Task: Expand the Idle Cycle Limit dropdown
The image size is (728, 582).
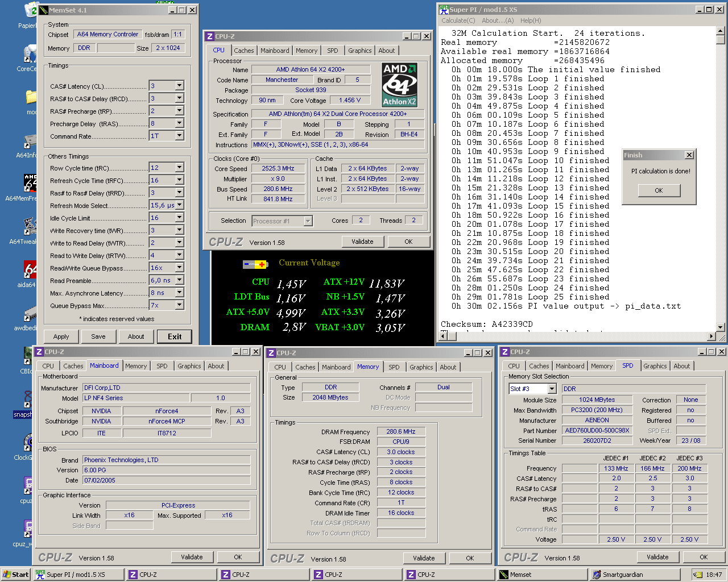Action: pos(179,218)
